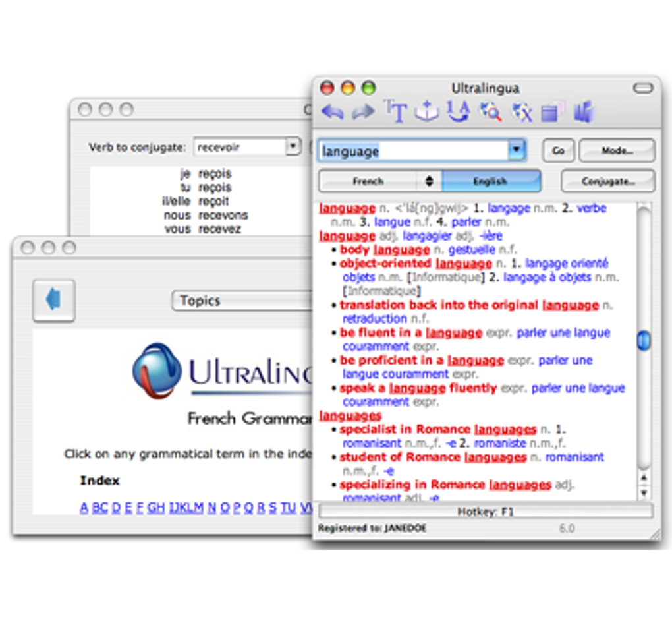The width and height of the screenshot is (672, 619).
Task: Click the results scrollbar blue thumb
Action: click(x=644, y=341)
